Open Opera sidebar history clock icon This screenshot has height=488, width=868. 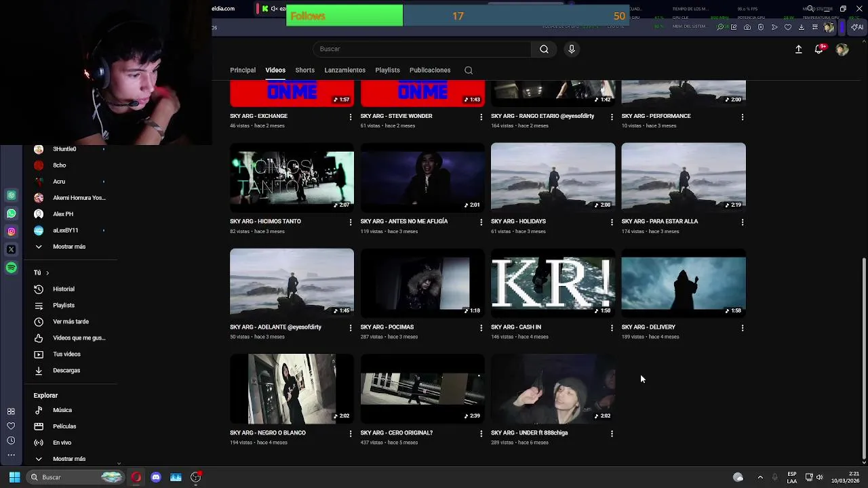[11, 441]
